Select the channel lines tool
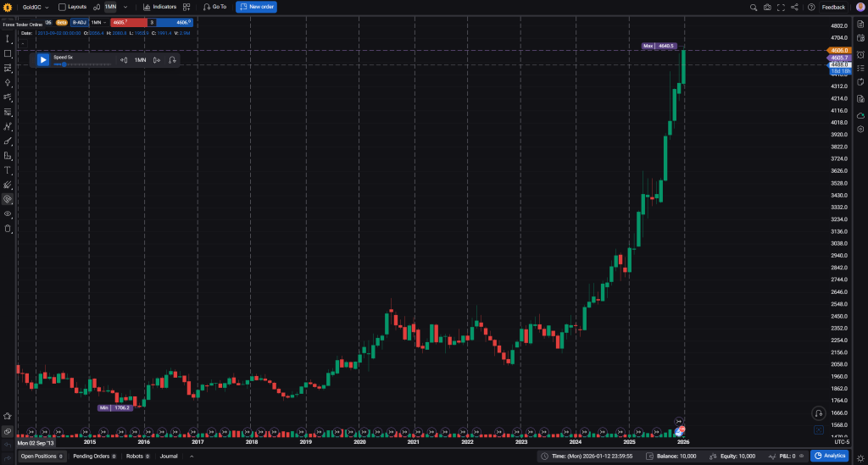The height and width of the screenshot is (465, 868). (7, 68)
